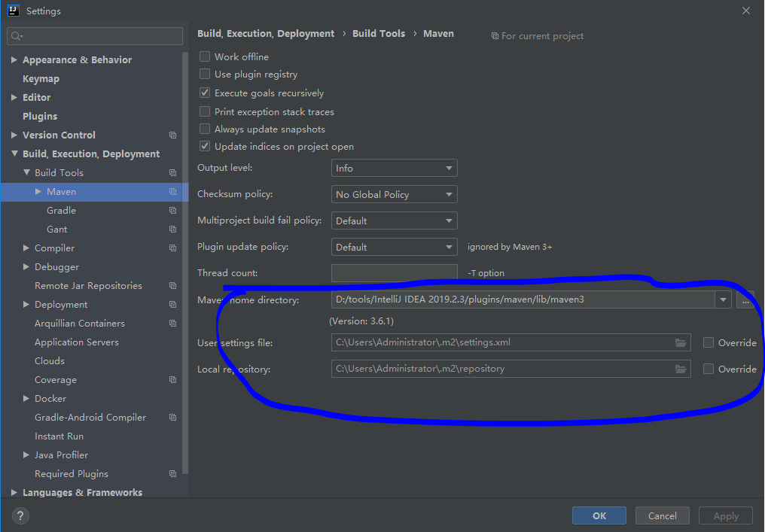Click the per-project icon beside Gradle
This screenshot has width=765, height=532.
tap(172, 210)
